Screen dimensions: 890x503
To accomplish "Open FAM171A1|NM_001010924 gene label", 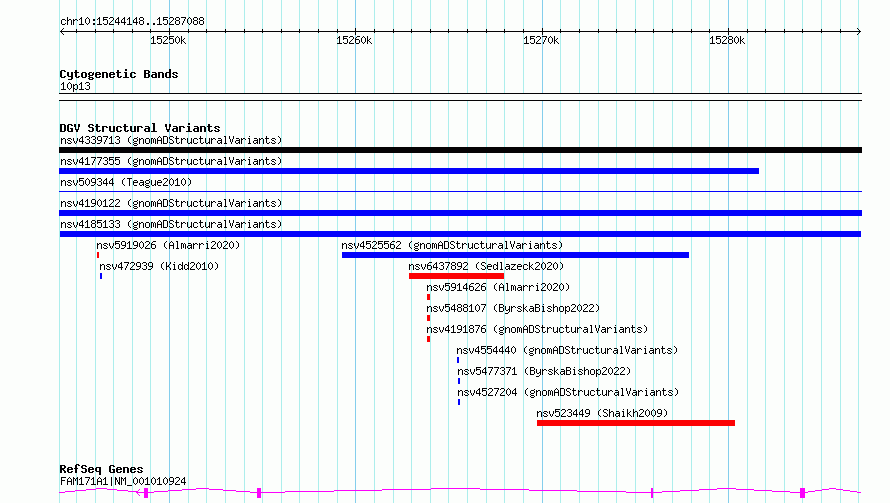I will pos(123,481).
